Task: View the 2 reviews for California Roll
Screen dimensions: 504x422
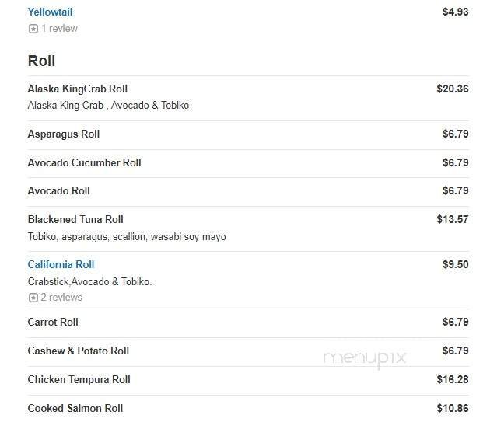Action: pos(61,298)
